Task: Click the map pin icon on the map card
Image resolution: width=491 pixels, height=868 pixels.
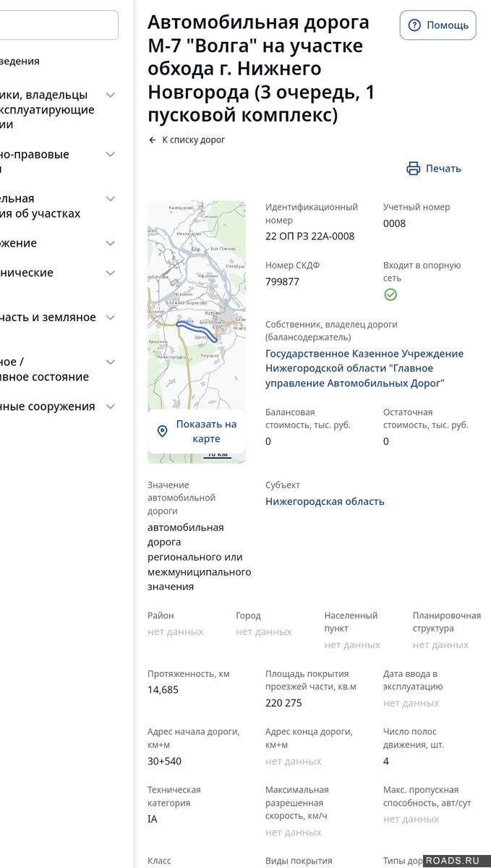Action: coord(163,431)
